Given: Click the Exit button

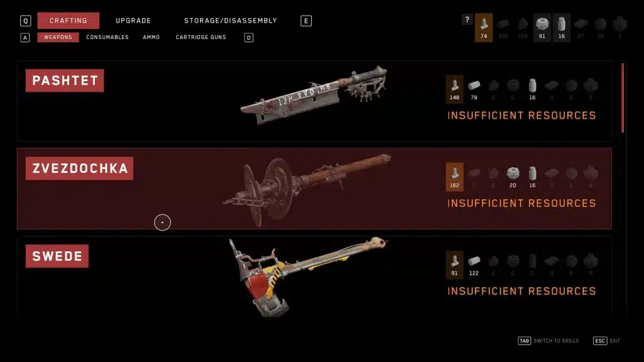Looking at the screenshot, I should pyautogui.click(x=607, y=341).
